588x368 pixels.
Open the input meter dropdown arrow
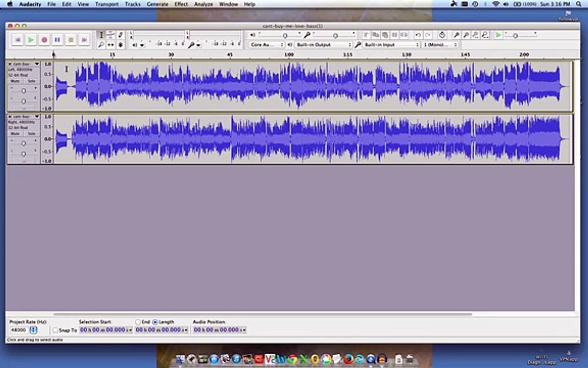pos(199,45)
